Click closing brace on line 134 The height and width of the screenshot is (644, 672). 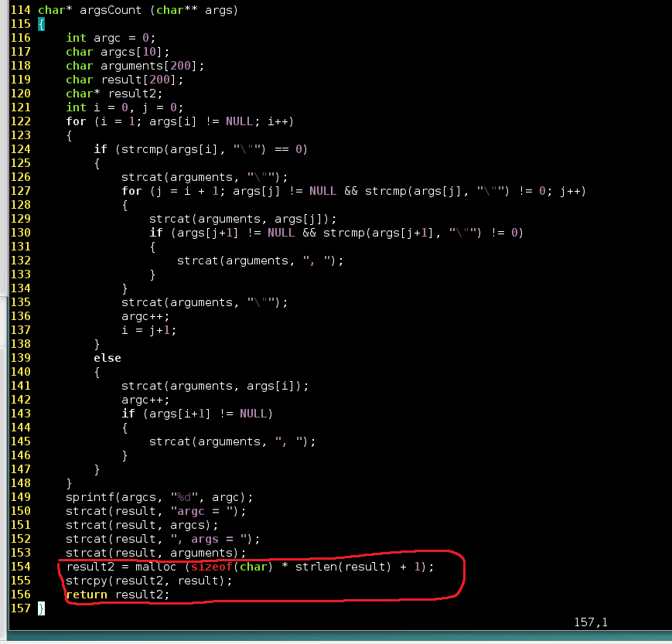pos(125,288)
